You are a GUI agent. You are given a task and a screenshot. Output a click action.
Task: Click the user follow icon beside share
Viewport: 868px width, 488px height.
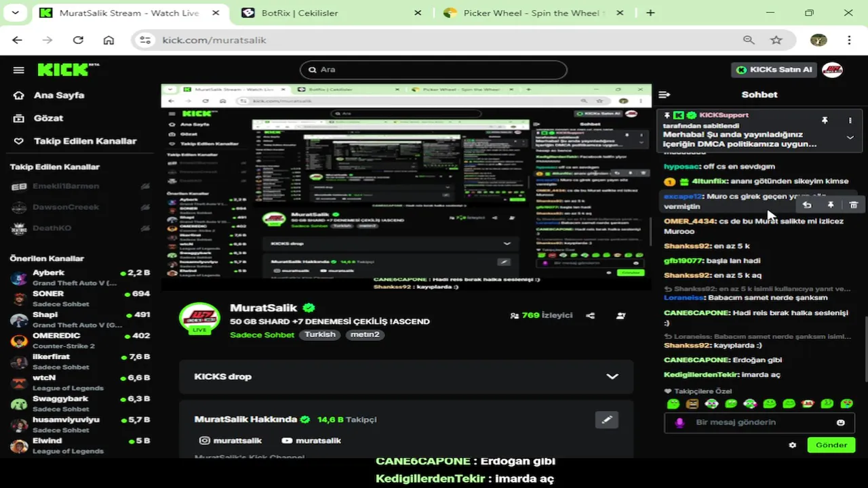620,315
